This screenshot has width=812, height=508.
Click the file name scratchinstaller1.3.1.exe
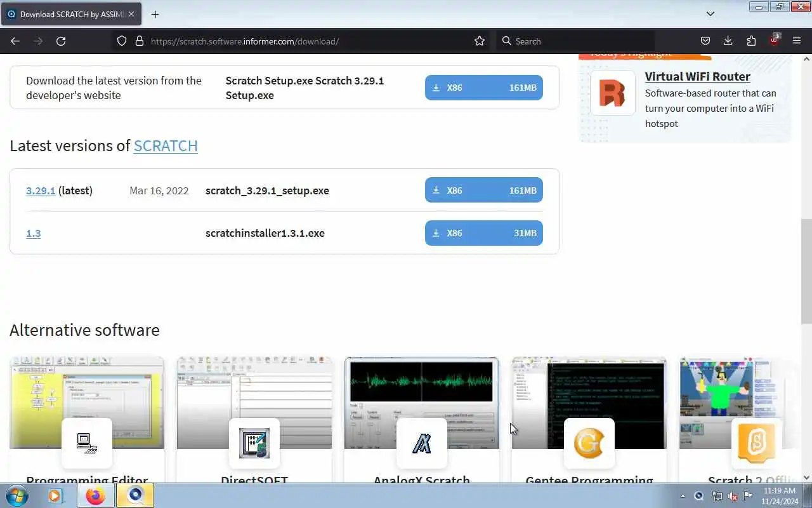pyautogui.click(x=265, y=233)
